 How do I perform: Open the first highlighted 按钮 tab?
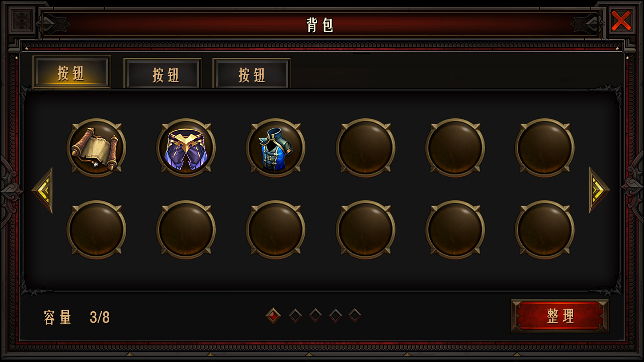click(x=71, y=72)
